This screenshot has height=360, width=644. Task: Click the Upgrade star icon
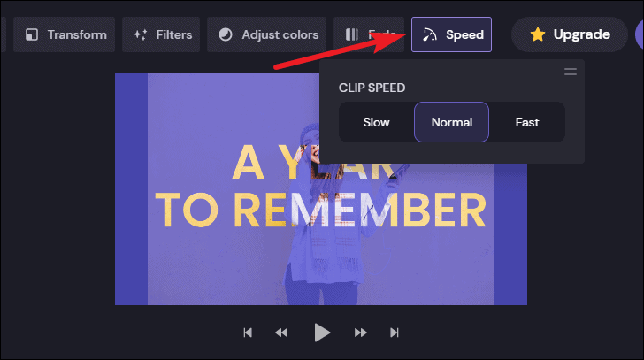538,34
